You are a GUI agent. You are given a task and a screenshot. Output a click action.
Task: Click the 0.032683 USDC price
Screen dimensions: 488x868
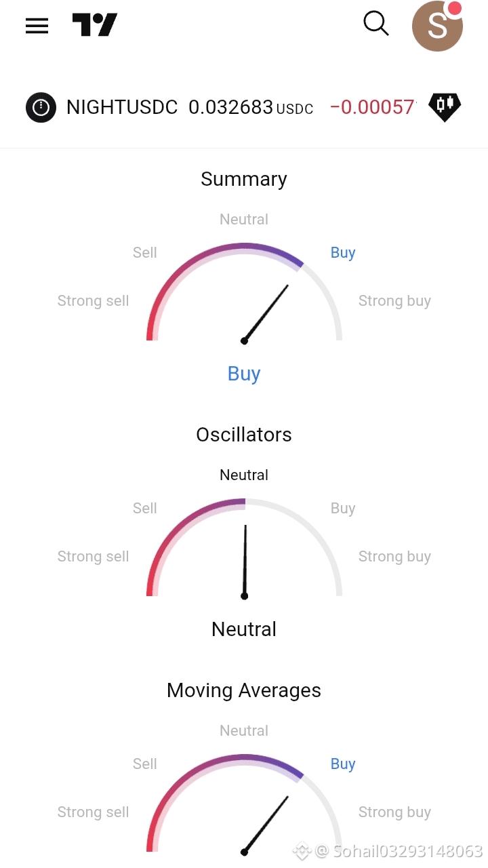(x=251, y=107)
